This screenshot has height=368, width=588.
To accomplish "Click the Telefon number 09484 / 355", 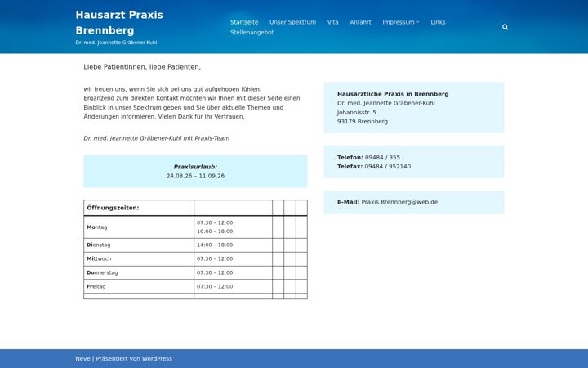I will (x=382, y=157).
